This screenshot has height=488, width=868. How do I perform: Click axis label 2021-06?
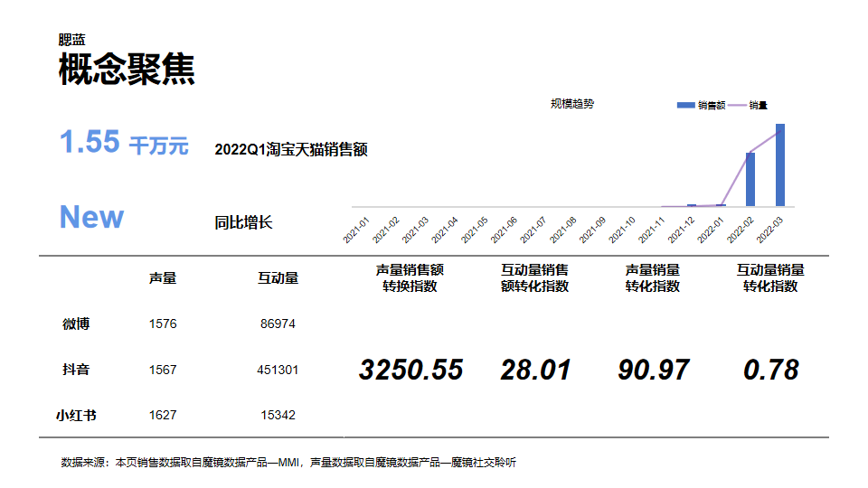click(504, 230)
